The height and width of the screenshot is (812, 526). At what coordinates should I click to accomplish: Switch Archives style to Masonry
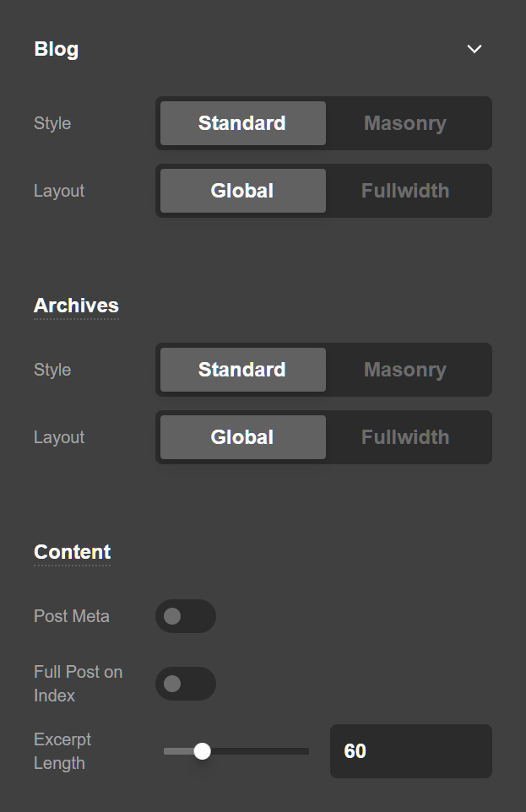404,369
